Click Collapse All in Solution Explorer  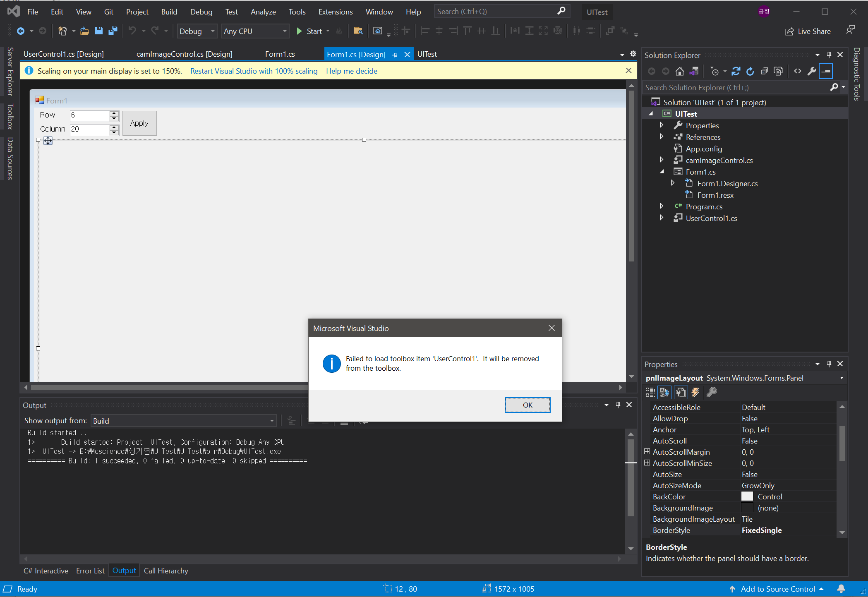click(x=764, y=71)
